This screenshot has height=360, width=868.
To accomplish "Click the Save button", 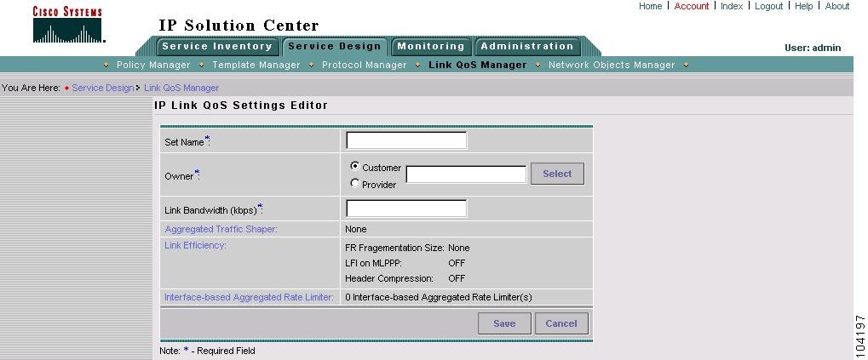I will [504, 323].
